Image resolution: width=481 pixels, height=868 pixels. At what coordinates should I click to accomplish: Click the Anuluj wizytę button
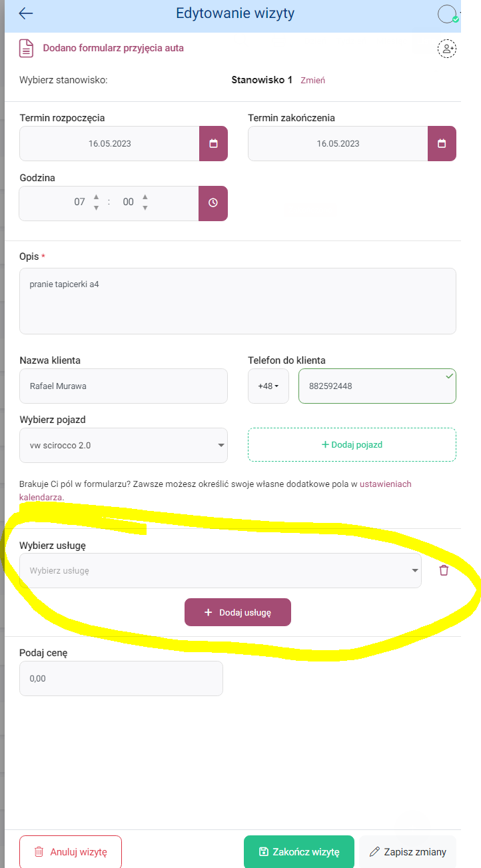(71, 851)
